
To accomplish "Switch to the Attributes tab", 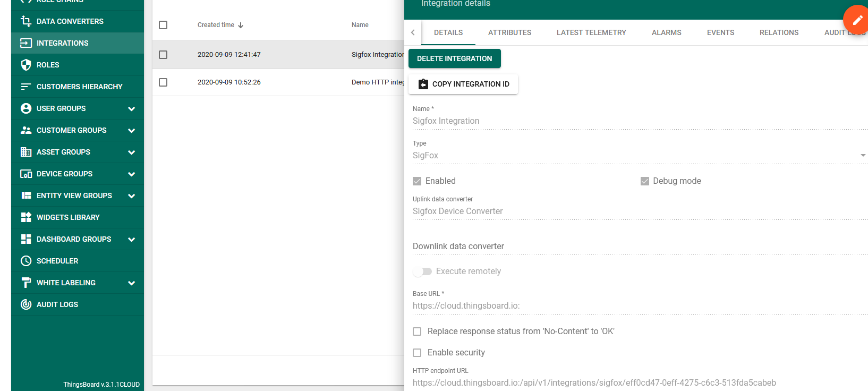I will coord(509,32).
